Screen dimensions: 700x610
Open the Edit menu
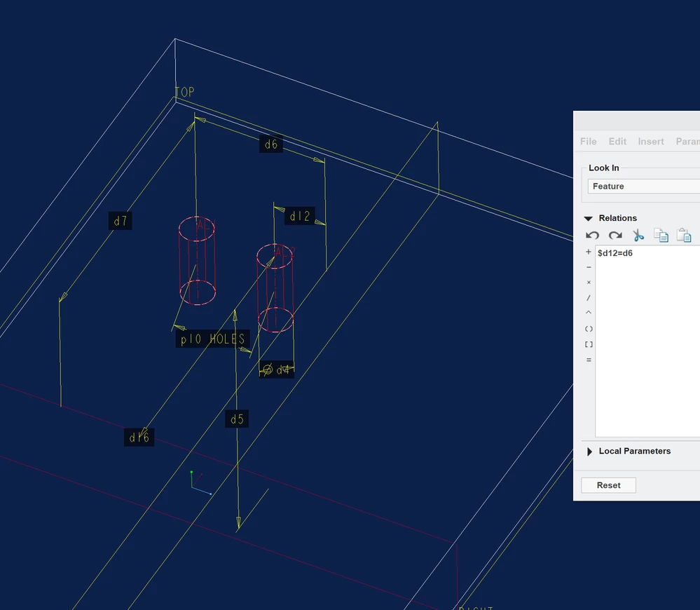pyautogui.click(x=617, y=142)
